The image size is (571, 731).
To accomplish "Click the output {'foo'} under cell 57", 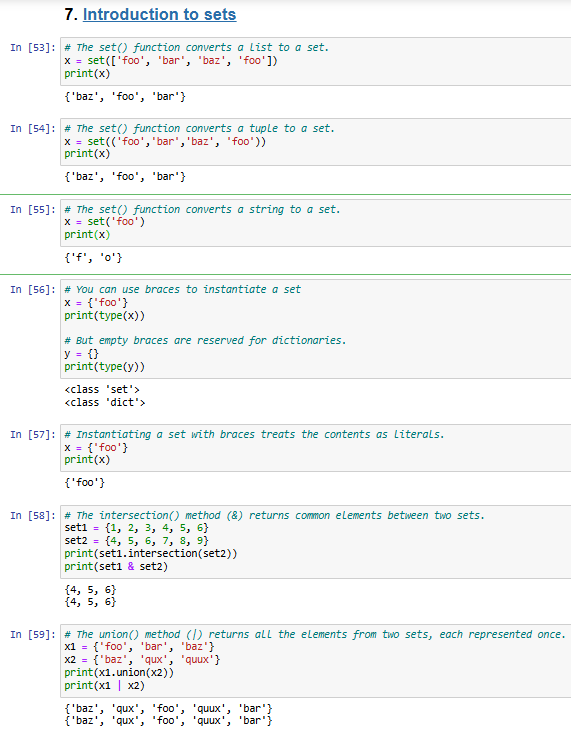I will pyautogui.click(x=85, y=483).
